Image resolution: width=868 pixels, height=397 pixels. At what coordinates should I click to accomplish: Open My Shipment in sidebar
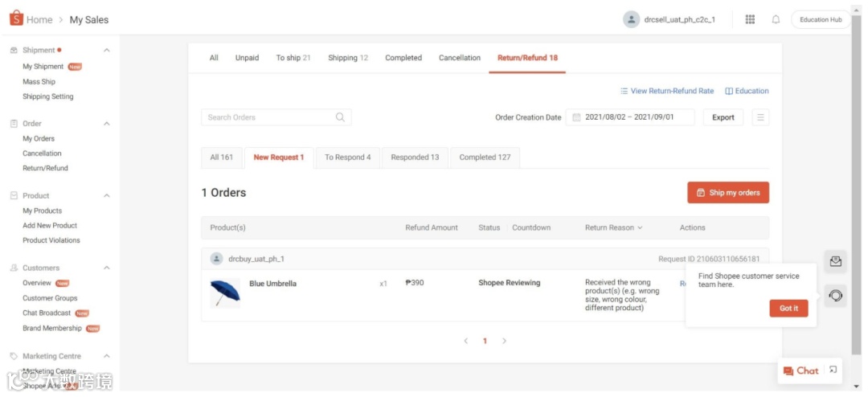[x=43, y=67]
